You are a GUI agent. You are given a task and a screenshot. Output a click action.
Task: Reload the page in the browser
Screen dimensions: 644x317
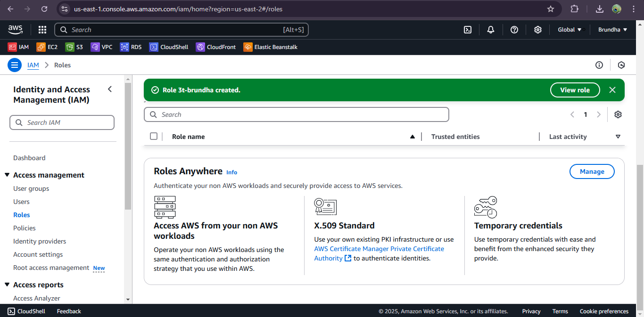point(44,9)
